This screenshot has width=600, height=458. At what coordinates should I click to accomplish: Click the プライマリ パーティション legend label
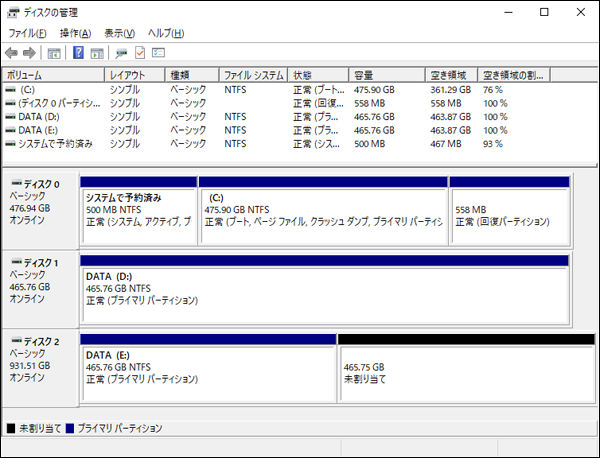point(120,428)
